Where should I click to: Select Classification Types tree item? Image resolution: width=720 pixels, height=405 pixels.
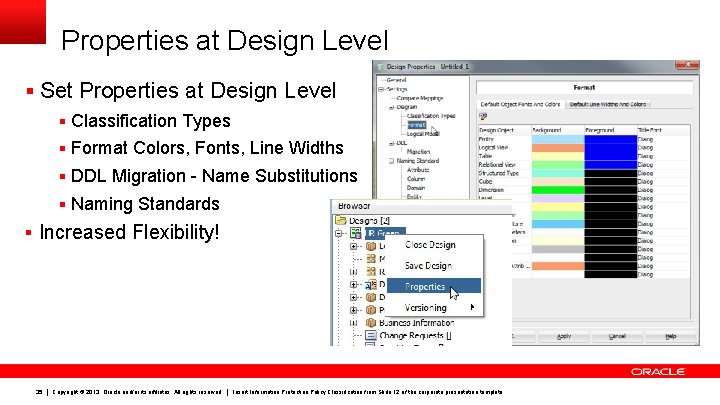pos(431,116)
